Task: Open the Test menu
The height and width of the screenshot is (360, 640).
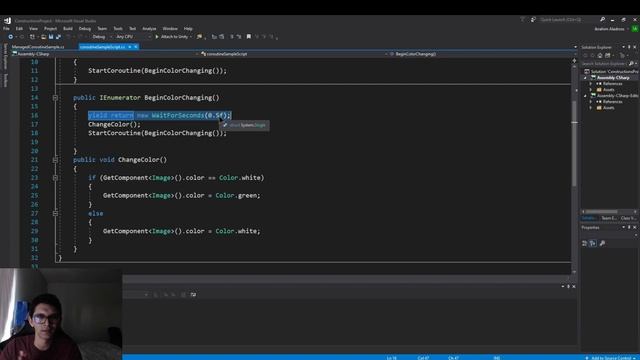Action: (x=132, y=29)
